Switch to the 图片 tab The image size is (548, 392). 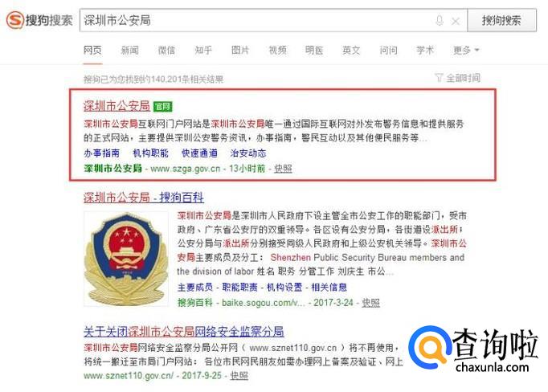[x=240, y=51]
